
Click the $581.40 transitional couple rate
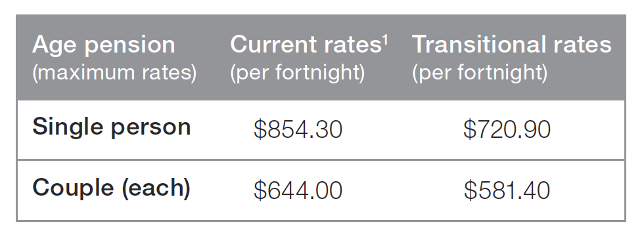(507, 190)
